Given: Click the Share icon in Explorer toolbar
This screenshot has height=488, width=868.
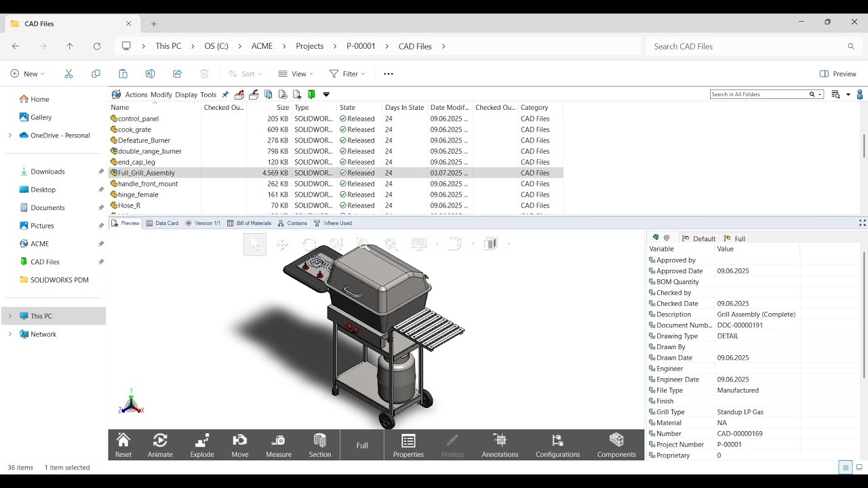Looking at the screenshot, I should click(178, 74).
